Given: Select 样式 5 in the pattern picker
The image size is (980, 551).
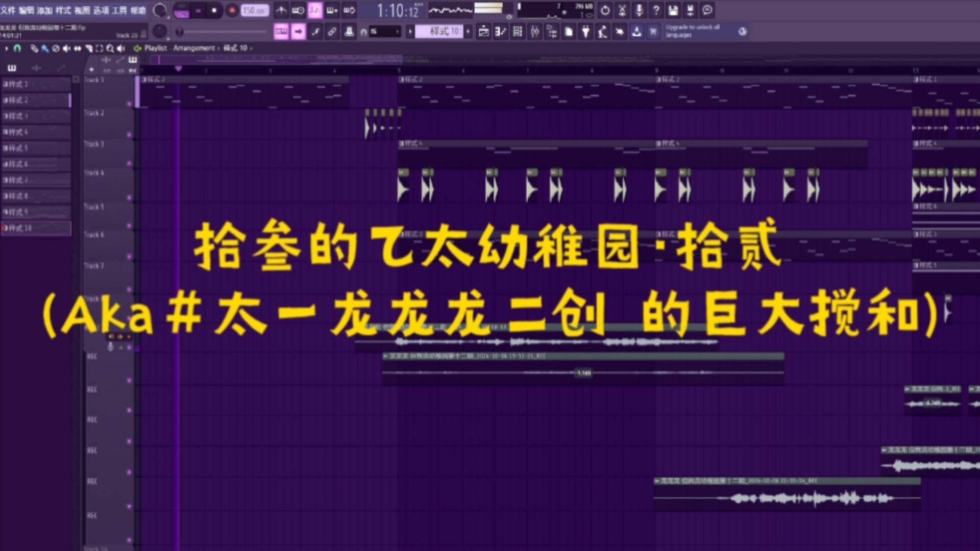Looking at the screenshot, I should pos(36,148).
